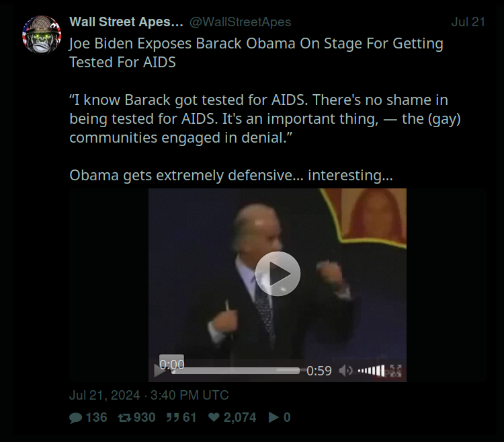Click the 0:59 video duration label
Image resolution: width=504 pixels, height=442 pixels.
click(x=319, y=371)
